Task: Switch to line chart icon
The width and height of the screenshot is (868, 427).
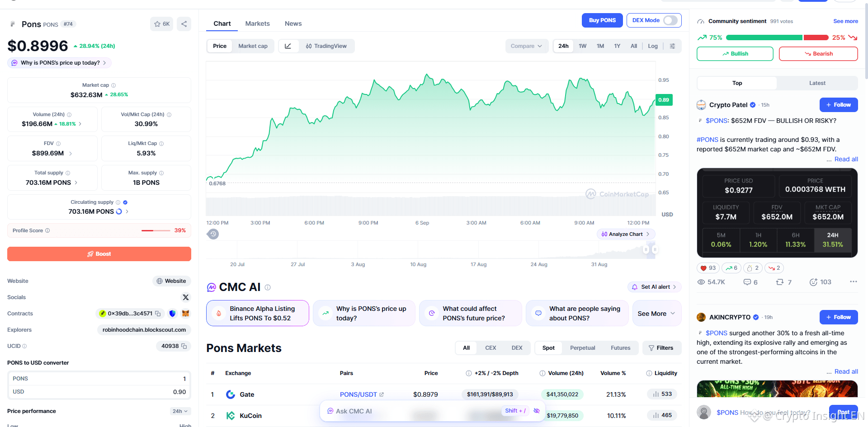Action: point(288,46)
